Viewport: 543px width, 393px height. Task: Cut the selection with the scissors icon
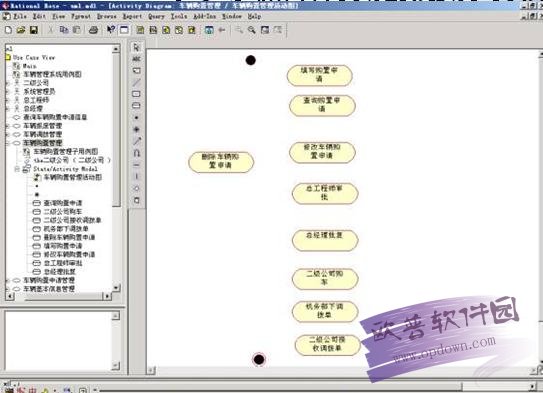[x=51, y=30]
